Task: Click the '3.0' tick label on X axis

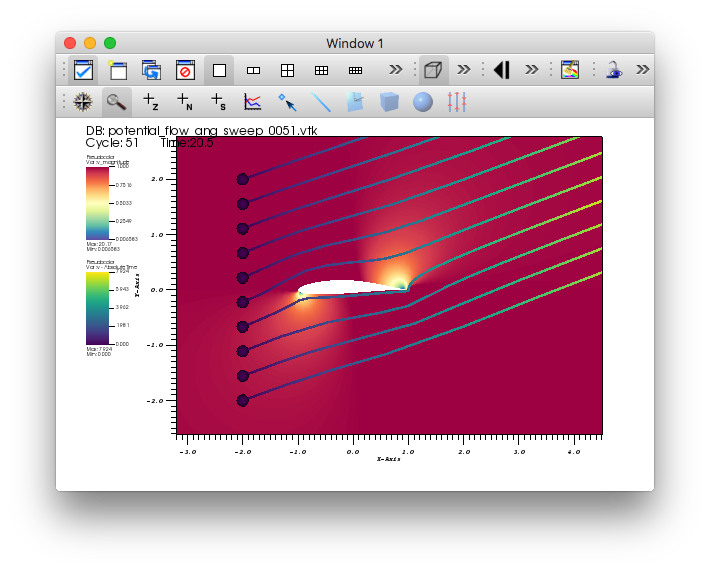Action: pos(519,452)
